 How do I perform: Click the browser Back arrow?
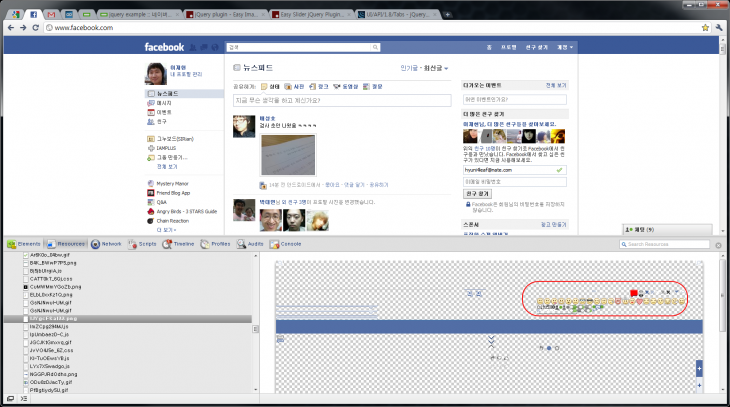point(10,28)
